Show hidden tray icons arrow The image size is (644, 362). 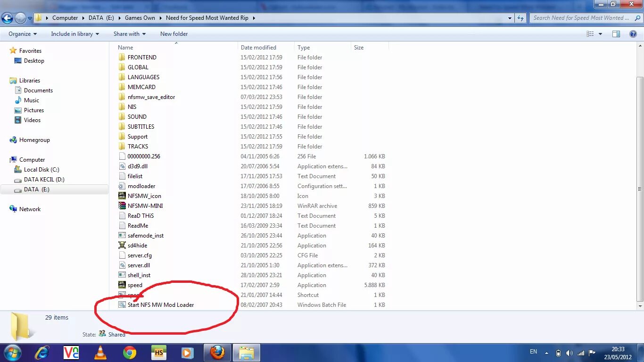click(x=547, y=353)
